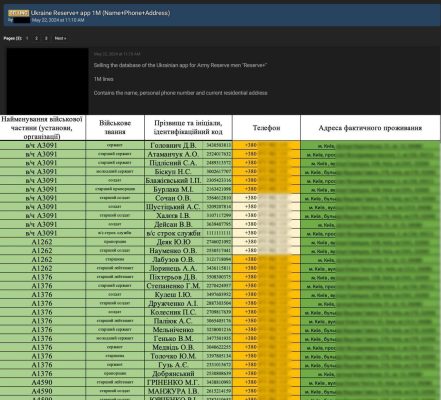This screenshot has width=441, height=400.
Task: Click the 'Телефон' column header
Action: pyautogui.click(x=266, y=128)
